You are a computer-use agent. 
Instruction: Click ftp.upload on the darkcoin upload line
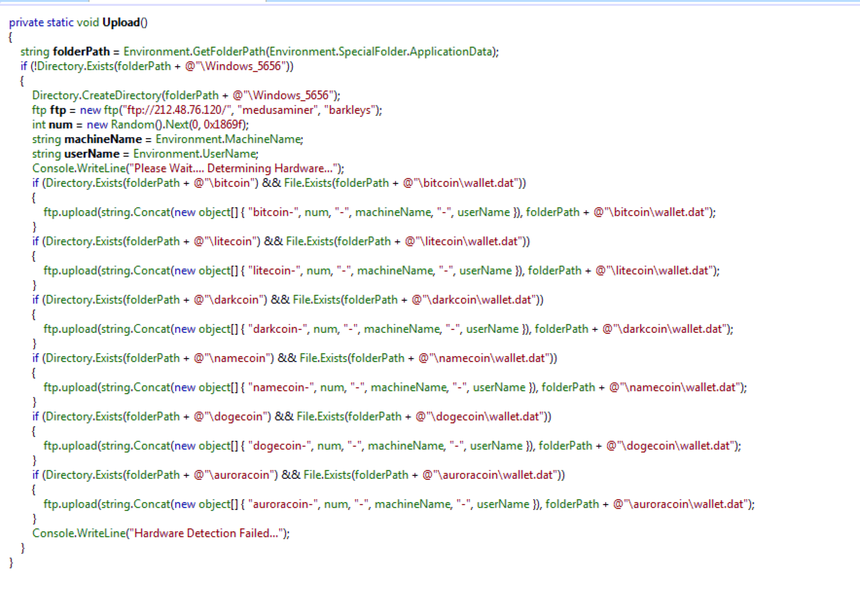click(70, 329)
